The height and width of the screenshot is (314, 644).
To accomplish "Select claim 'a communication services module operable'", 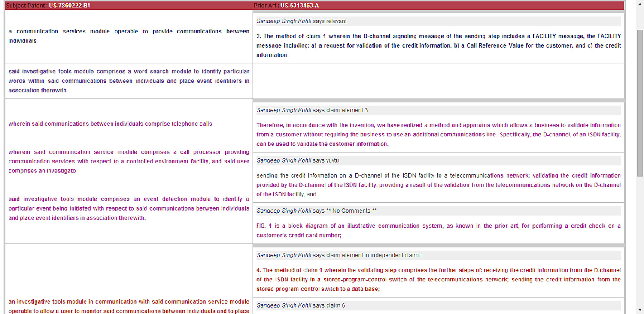I will (x=129, y=36).
